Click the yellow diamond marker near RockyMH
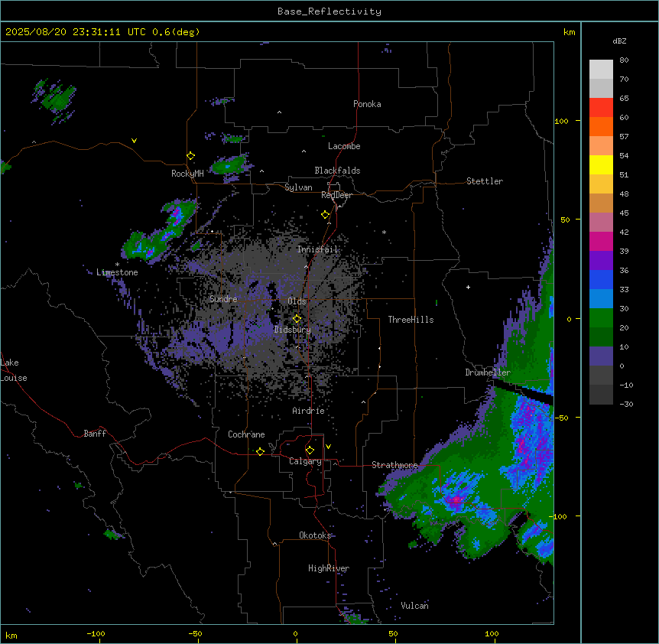 191,156
